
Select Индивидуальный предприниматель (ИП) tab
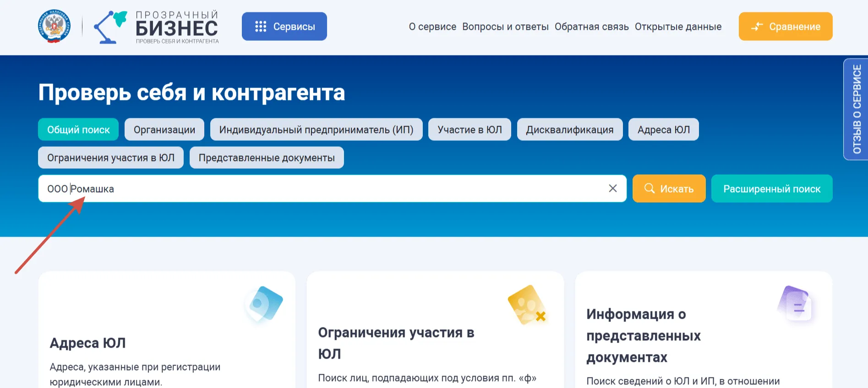tap(317, 130)
